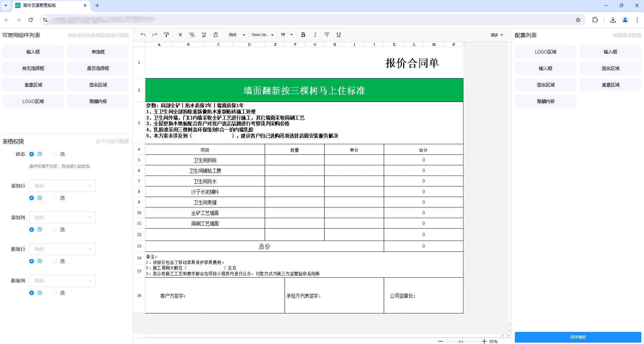This screenshot has width=644, height=344.
Task: Add 盖章区域 from left component list
Action: 33,85
